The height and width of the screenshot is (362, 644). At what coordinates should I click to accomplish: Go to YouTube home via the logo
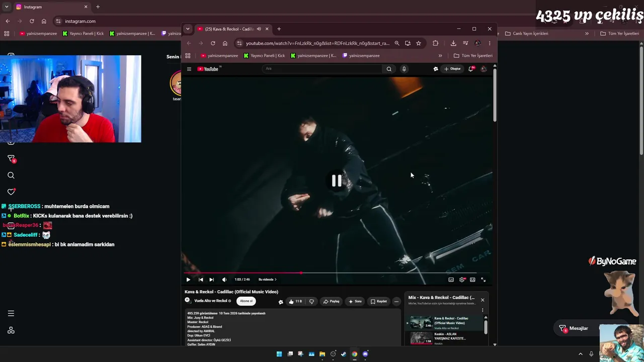[x=208, y=69]
